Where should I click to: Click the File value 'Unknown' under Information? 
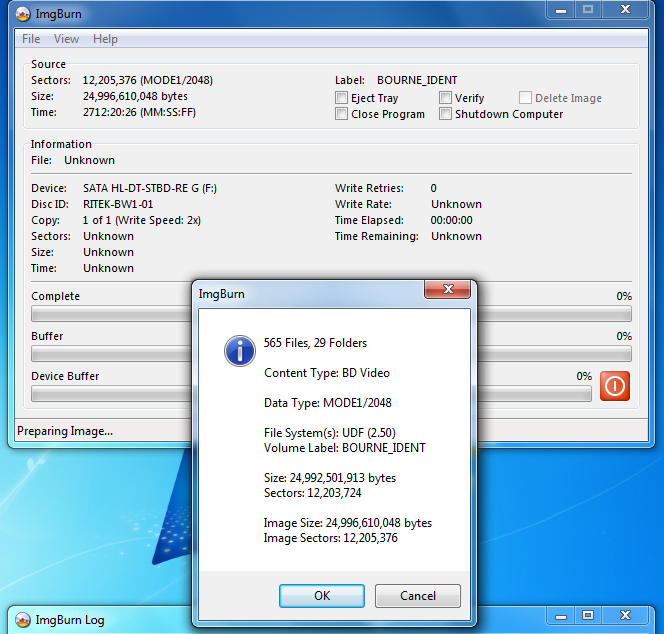pyautogui.click(x=89, y=161)
